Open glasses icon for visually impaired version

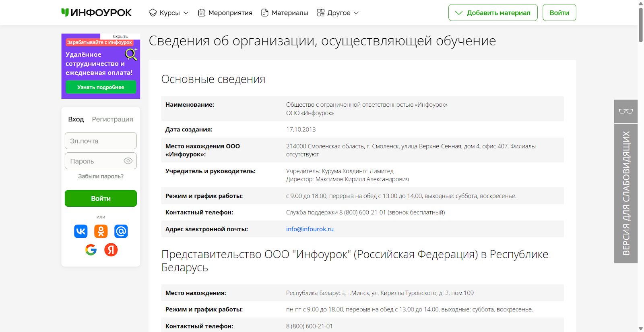click(625, 111)
